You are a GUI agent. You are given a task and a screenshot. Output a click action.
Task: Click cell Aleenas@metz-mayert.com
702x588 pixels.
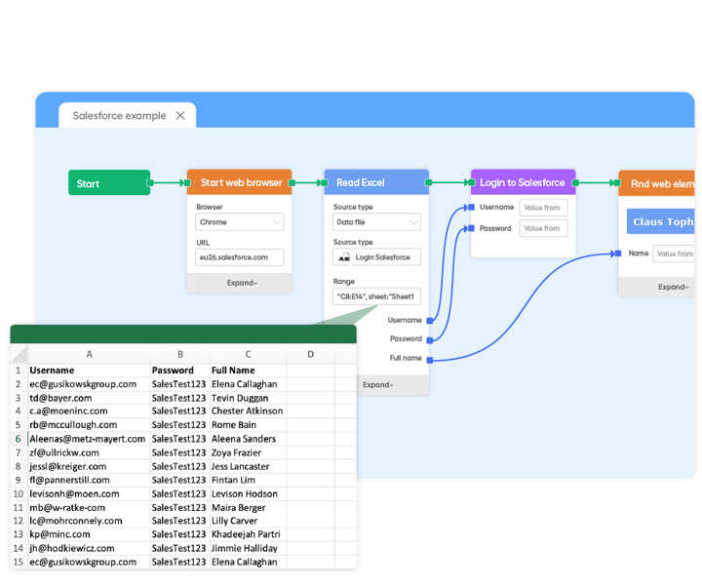click(x=89, y=439)
